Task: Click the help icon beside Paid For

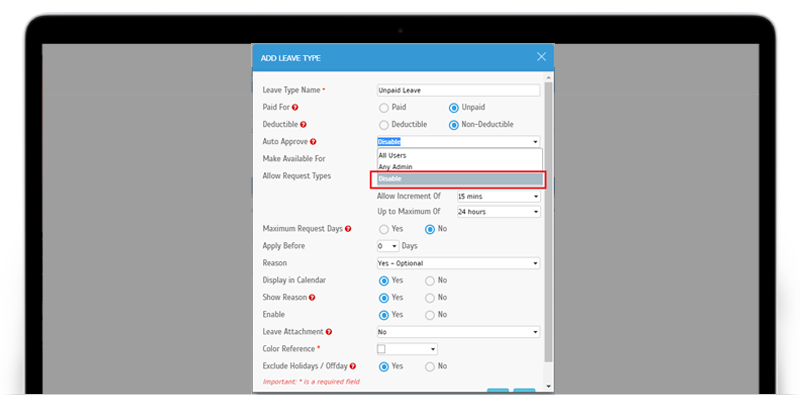Action: 295,108
